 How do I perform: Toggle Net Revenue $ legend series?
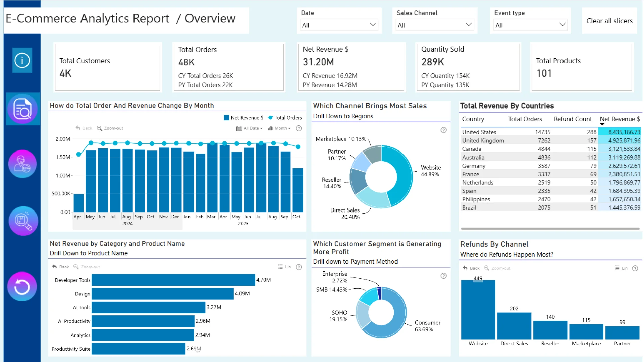tap(244, 118)
